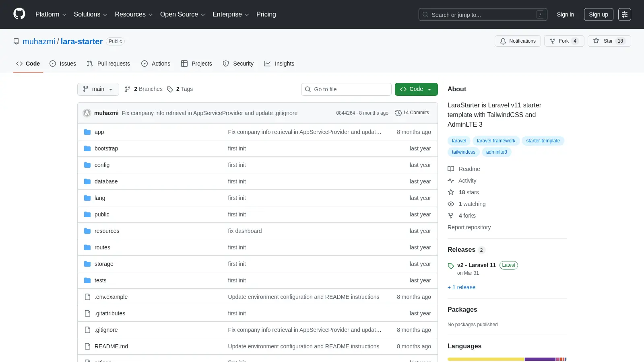Screen dimensions: 644x362
Task: Click the Go to file search field
Action: pyautogui.click(x=346, y=89)
